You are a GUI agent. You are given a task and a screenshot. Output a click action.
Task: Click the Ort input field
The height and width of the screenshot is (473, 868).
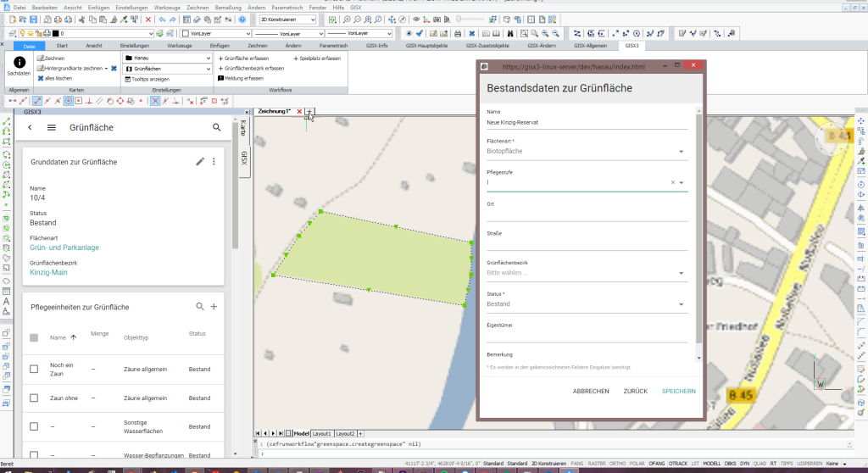click(x=587, y=214)
